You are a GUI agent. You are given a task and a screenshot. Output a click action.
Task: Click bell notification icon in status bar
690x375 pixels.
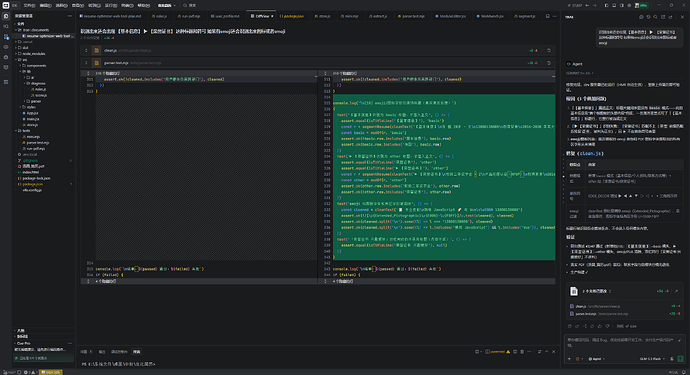[x=684, y=372]
